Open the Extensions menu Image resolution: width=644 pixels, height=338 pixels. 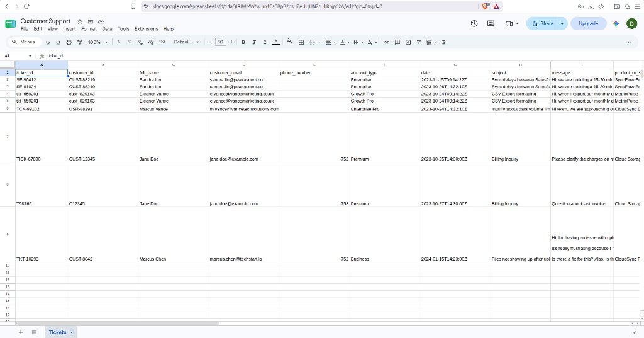tap(146, 29)
